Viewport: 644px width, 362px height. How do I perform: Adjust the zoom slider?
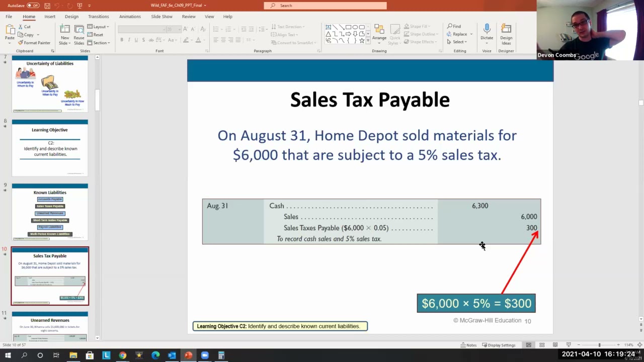coord(599,345)
